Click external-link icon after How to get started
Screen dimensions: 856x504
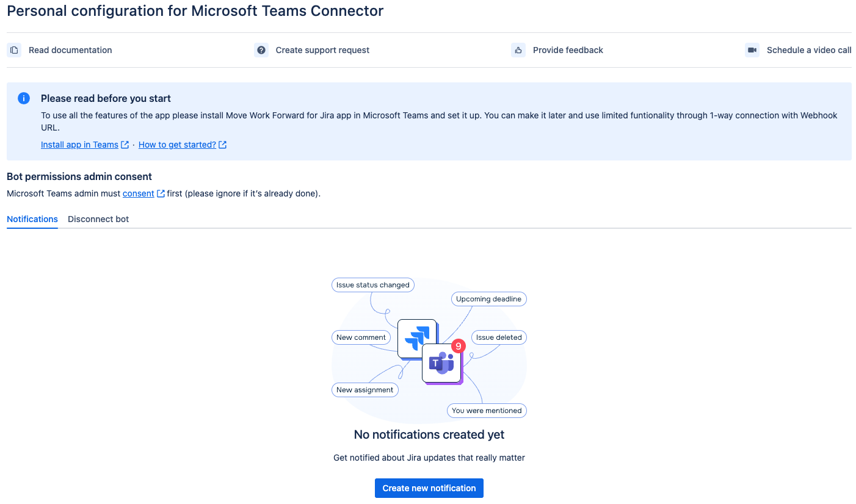pos(223,145)
